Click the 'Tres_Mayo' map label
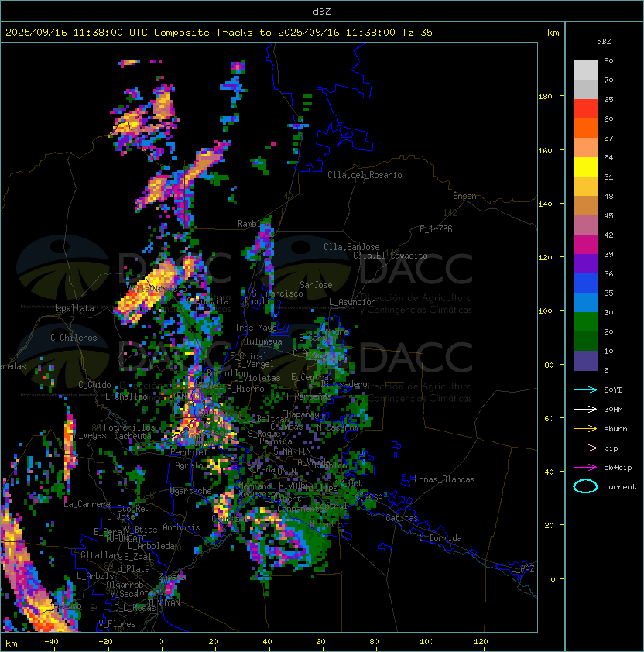 click(255, 328)
